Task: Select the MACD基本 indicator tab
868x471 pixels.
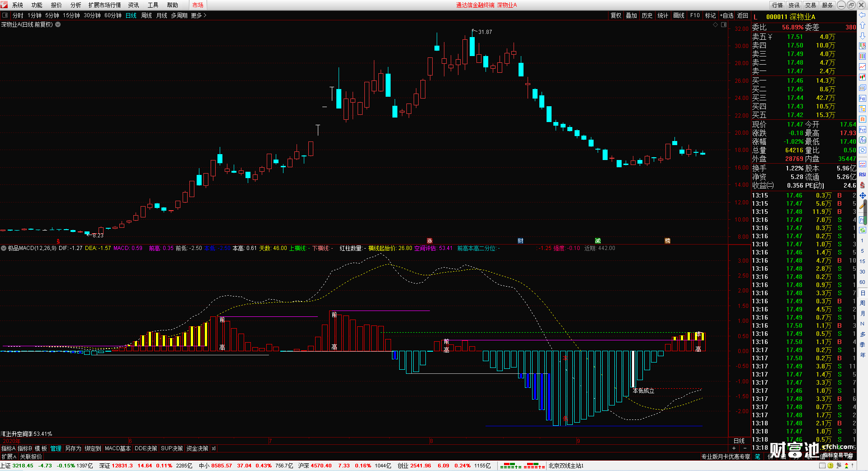Action: pyautogui.click(x=118, y=448)
